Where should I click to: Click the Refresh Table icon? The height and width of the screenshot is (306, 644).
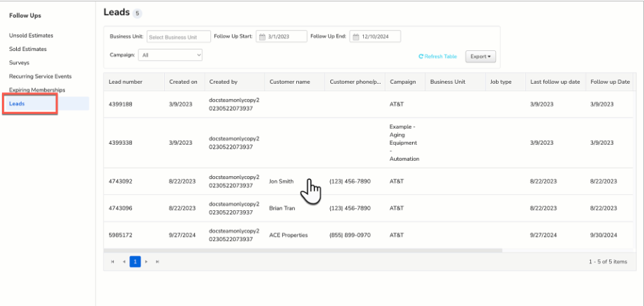(421, 57)
